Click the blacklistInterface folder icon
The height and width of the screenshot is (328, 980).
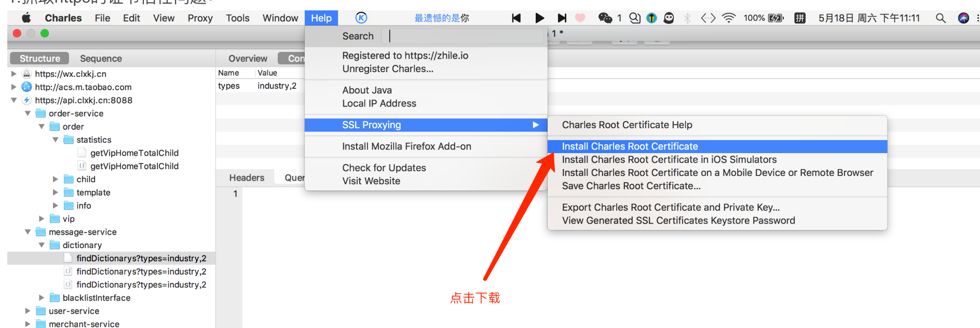[55, 298]
